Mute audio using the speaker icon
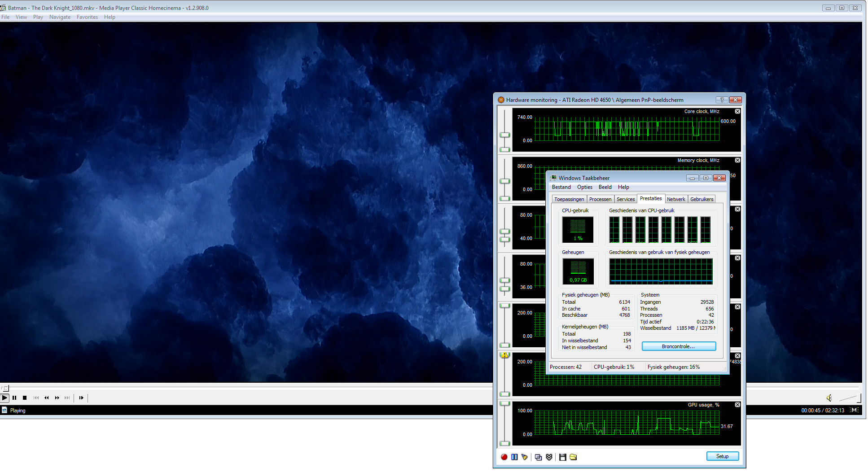 click(x=829, y=398)
